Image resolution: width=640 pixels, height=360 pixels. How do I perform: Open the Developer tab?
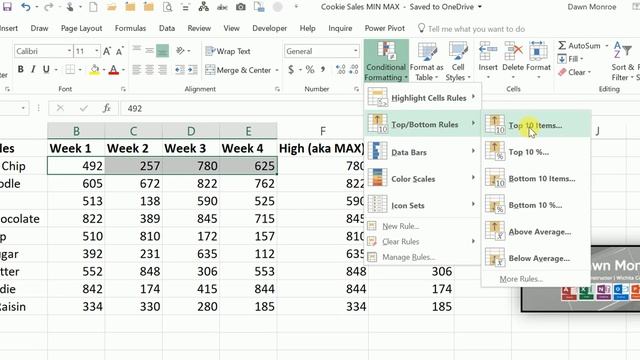pyautogui.click(x=270, y=28)
